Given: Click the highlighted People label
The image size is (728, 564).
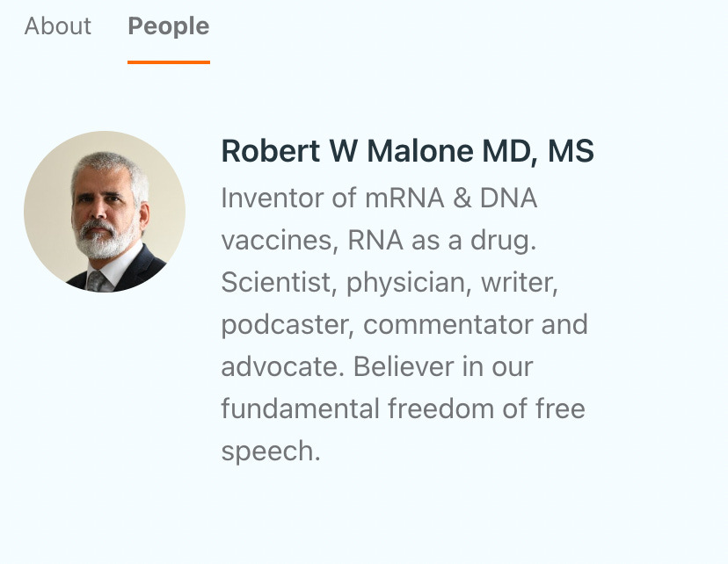Looking at the screenshot, I should 168,26.
